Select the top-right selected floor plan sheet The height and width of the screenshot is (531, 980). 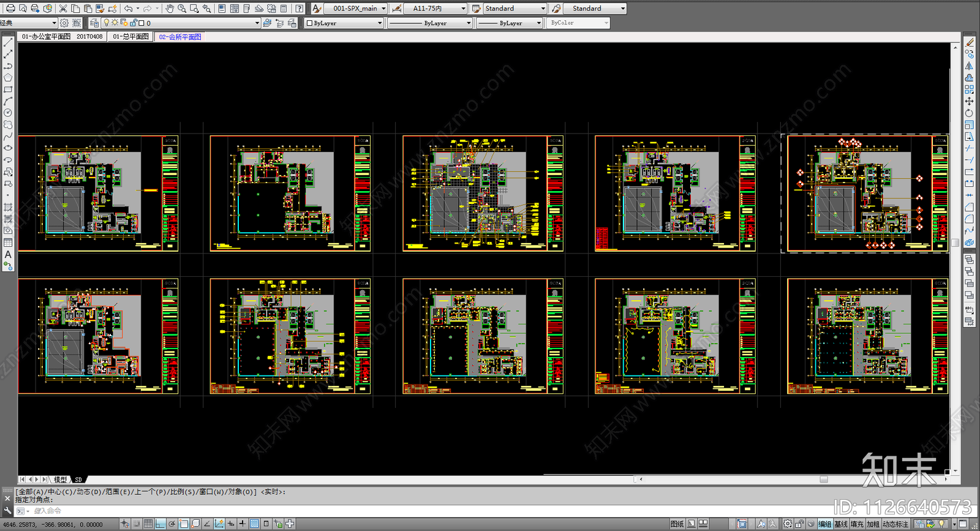pyautogui.click(x=868, y=193)
